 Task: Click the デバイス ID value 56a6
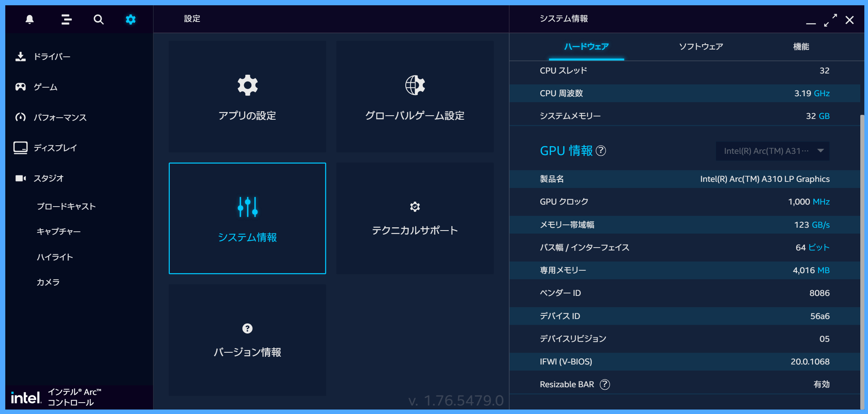coord(820,316)
